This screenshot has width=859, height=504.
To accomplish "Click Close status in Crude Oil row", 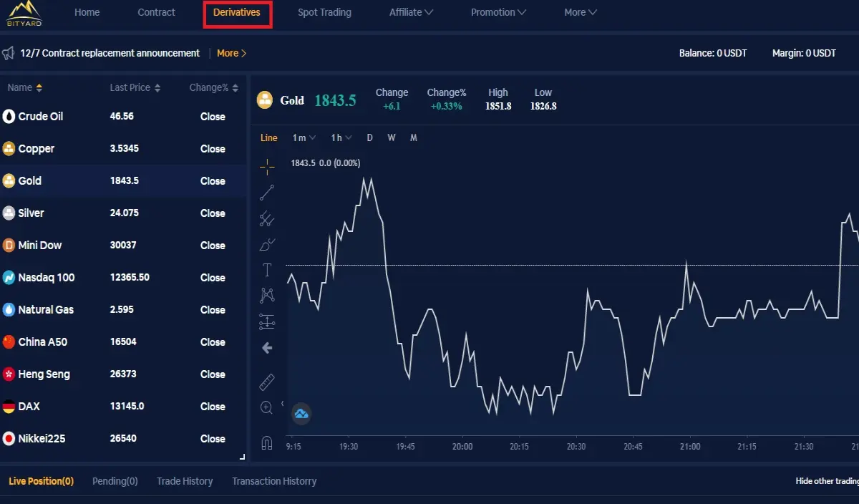I will pos(213,116).
